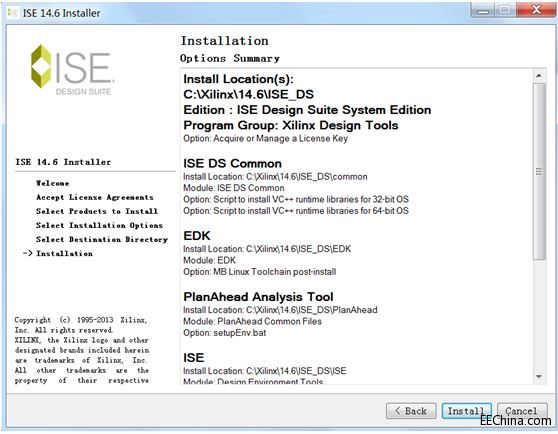Click the EDK section heading
Viewport: 558px width, 434px height.
197,235
